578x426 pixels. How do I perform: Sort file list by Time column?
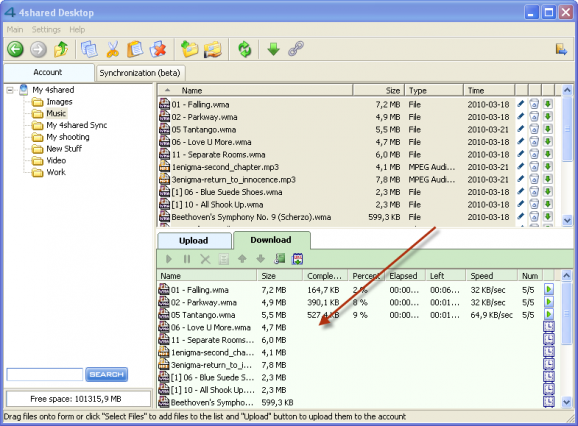pos(489,90)
